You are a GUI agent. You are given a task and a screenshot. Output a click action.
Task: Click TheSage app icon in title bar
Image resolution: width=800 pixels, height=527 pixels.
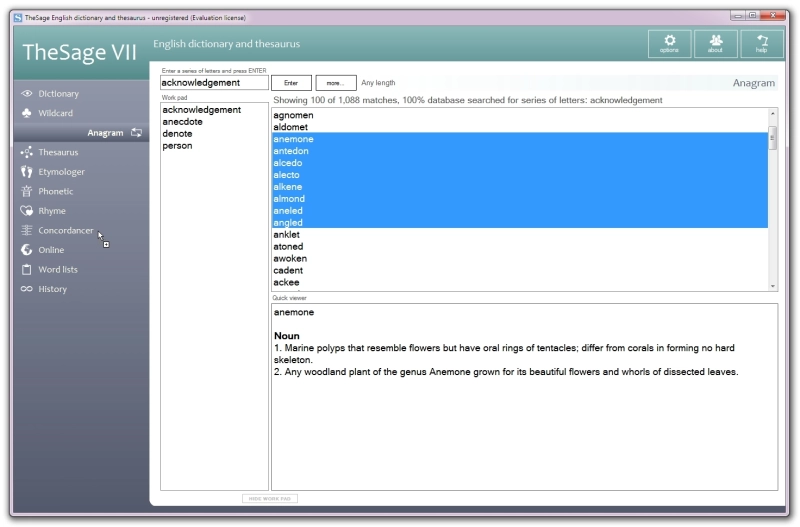pos(18,17)
